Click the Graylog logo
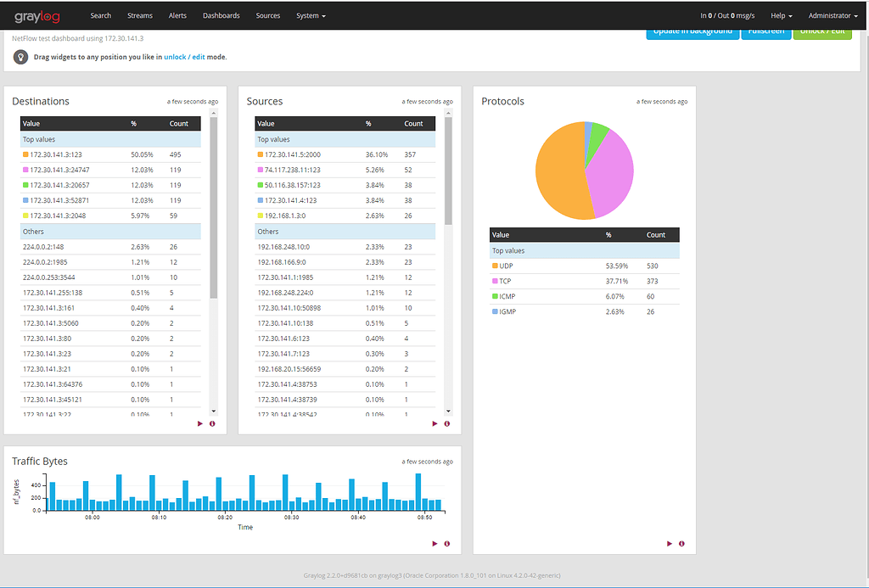The image size is (869, 588). click(x=37, y=17)
